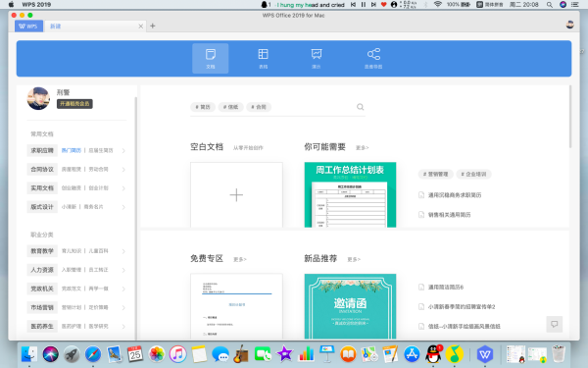Skip to next track in menu bar

(373, 5)
